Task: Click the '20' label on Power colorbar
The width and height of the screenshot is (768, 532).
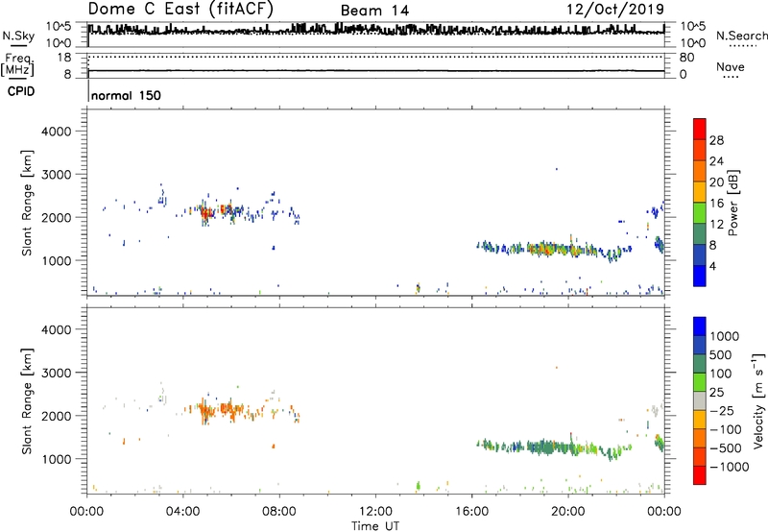Action: [x=716, y=182]
